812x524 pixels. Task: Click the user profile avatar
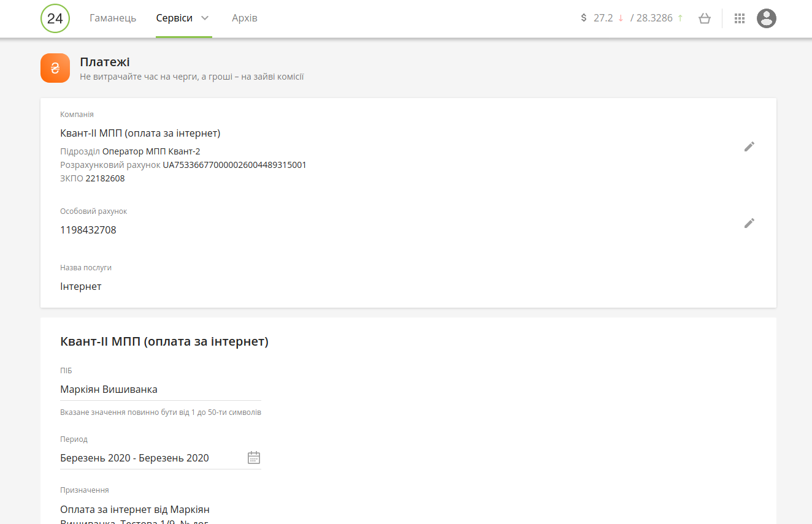coord(766,18)
